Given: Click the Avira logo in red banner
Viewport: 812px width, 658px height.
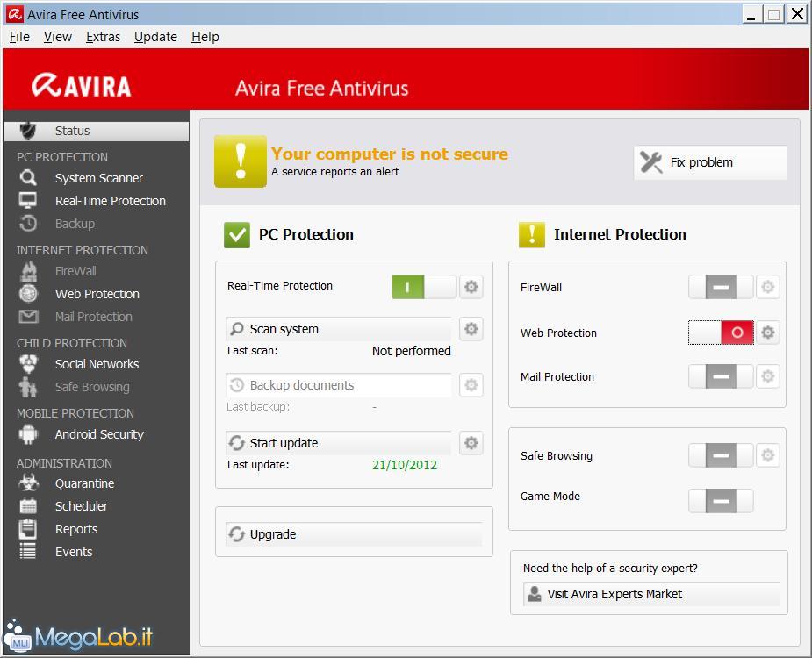Looking at the screenshot, I should point(82,85).
